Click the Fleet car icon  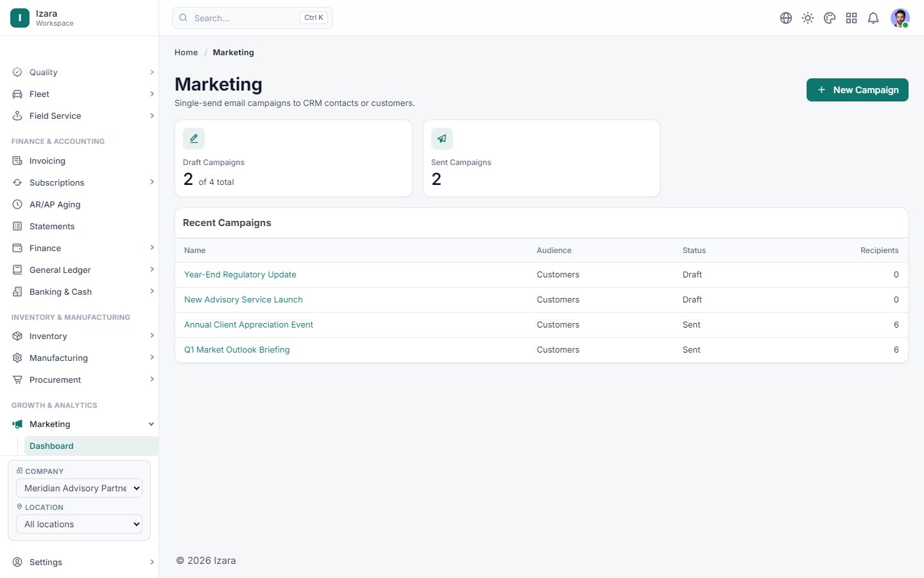(17, 94)
